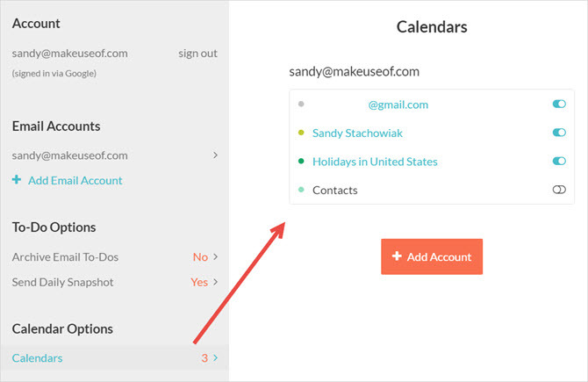Disable the gmail.com calendar toggle

pyautogui.click(x=559, y=104)
